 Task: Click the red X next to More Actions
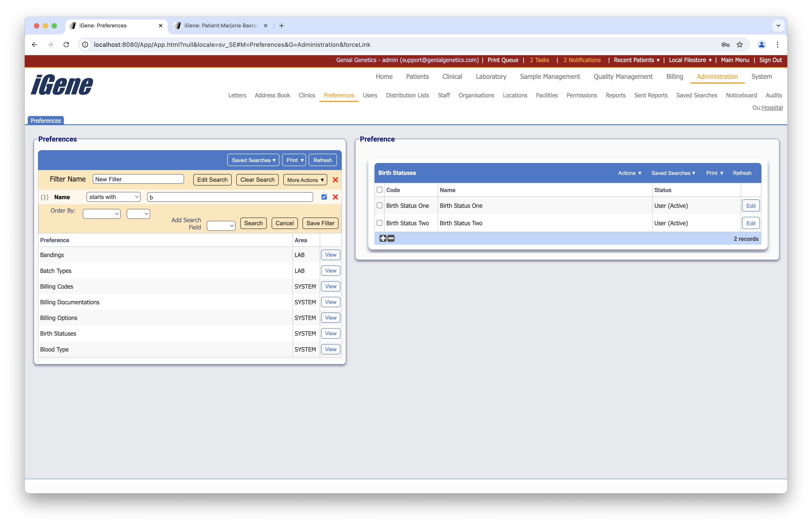335,180
